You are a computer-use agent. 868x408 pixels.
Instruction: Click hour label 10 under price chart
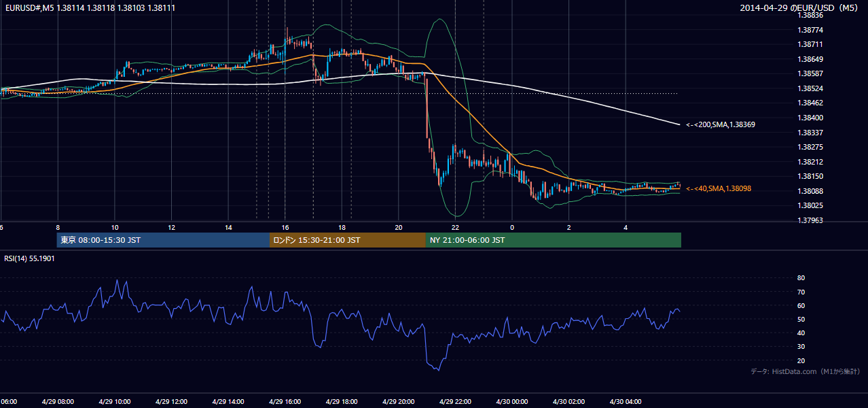[115, 227]
